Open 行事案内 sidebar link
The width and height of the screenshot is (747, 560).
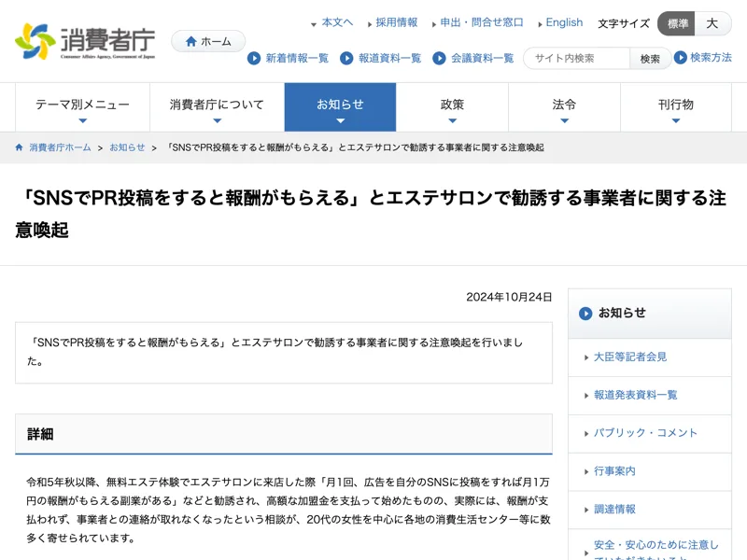[x=614, y=471]
